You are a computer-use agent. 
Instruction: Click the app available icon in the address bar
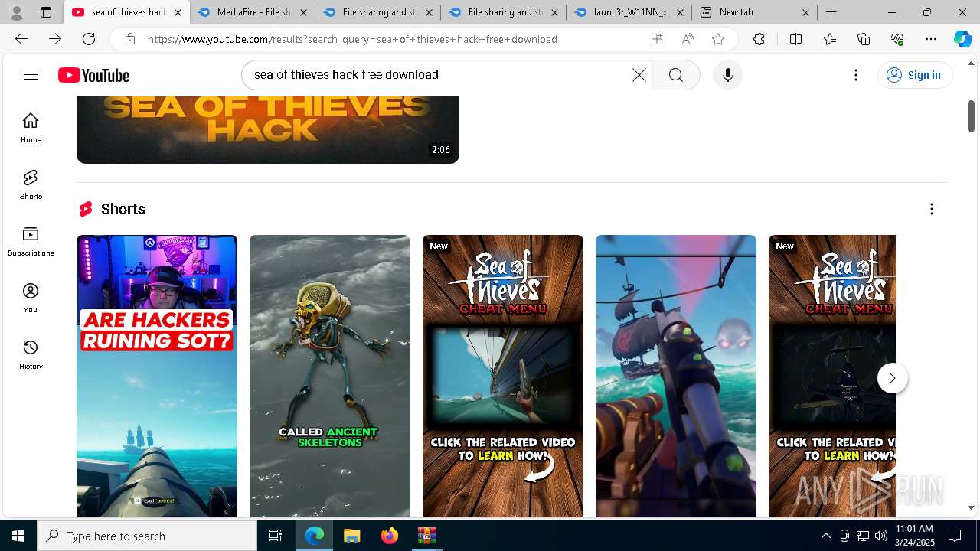click(656, 39)
